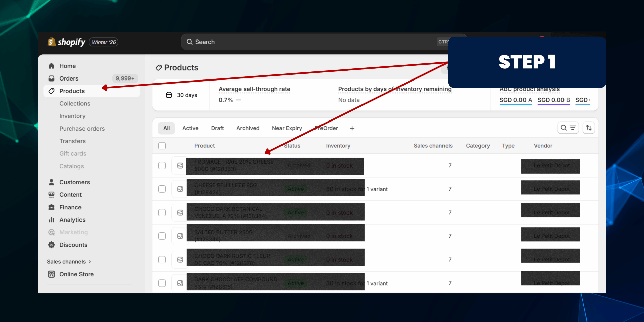This screenshot has height=322, width=644.
Task: Open Discounts badge icon
Action: 52,245
